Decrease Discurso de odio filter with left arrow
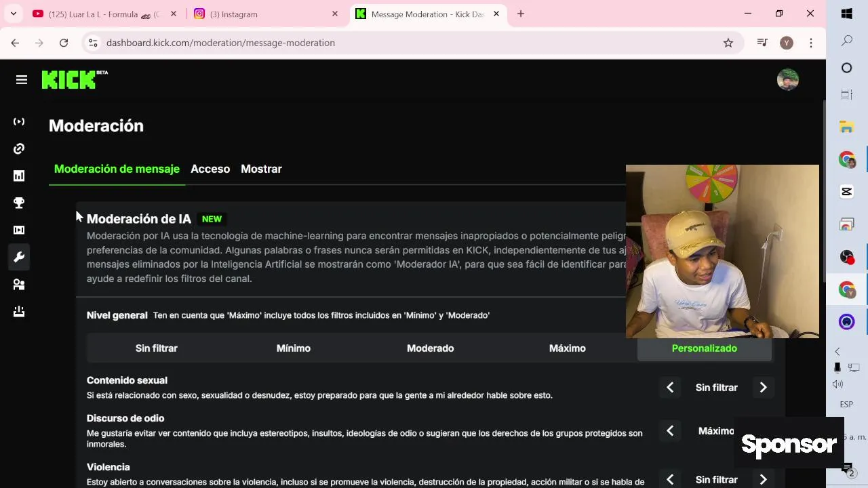Screen dimensions: 868x488 tap(670, 431)
